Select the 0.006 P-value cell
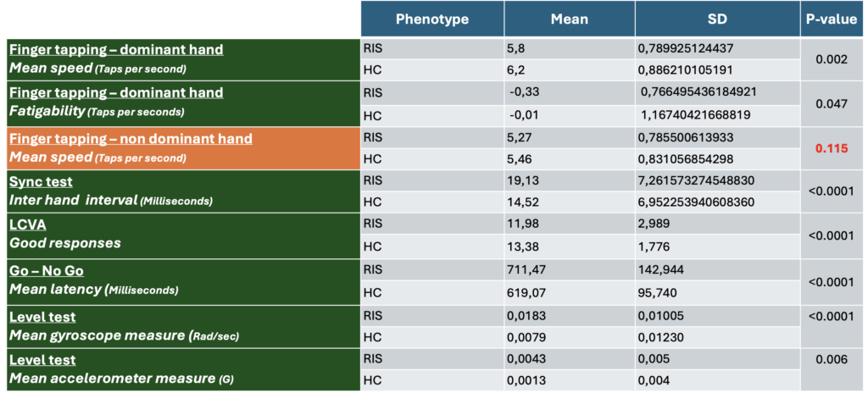Viewport: 868px width, 393px height. [x=832, y=359]
